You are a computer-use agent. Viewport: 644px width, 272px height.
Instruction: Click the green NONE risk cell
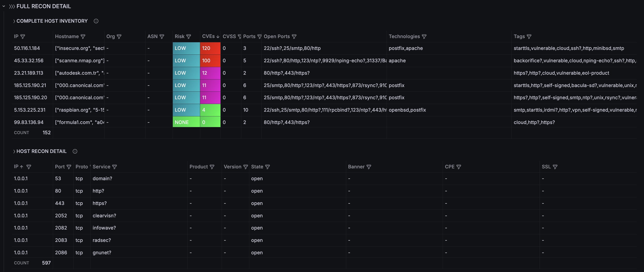[186, 122]
